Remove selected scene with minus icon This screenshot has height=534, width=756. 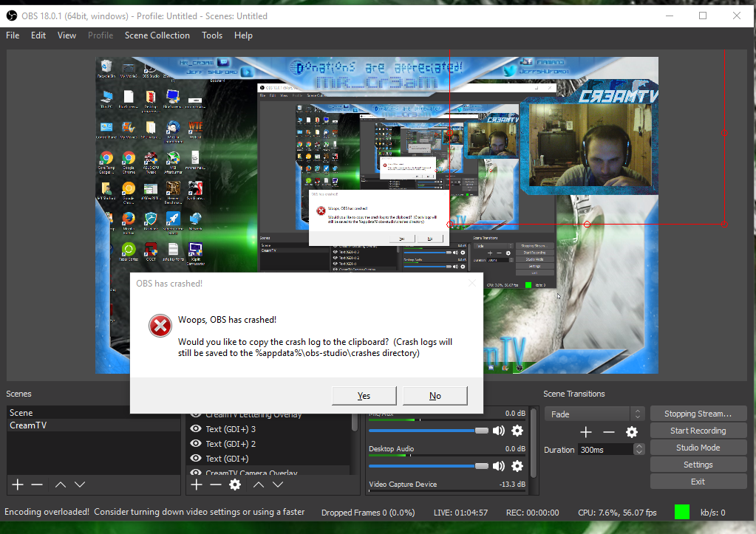point(37,485)
